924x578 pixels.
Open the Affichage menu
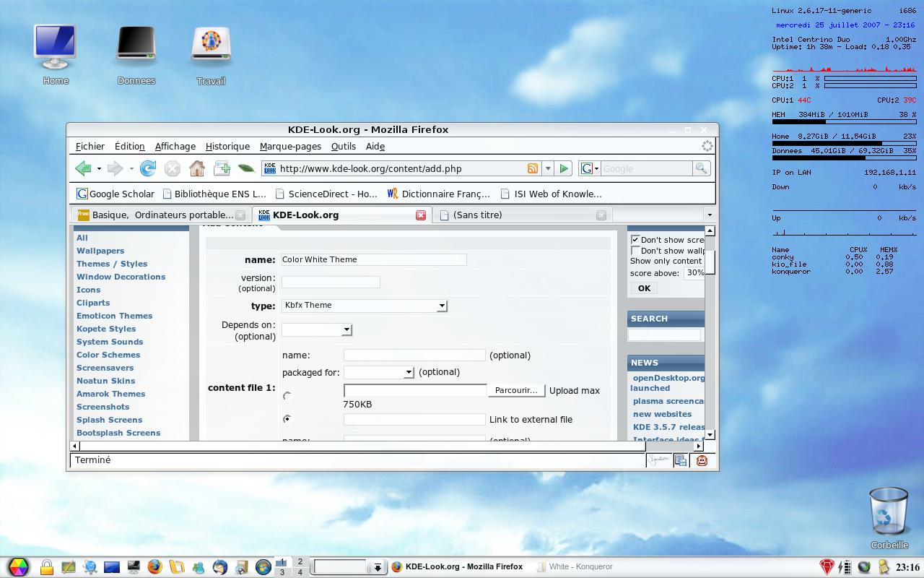coord(175,146)
